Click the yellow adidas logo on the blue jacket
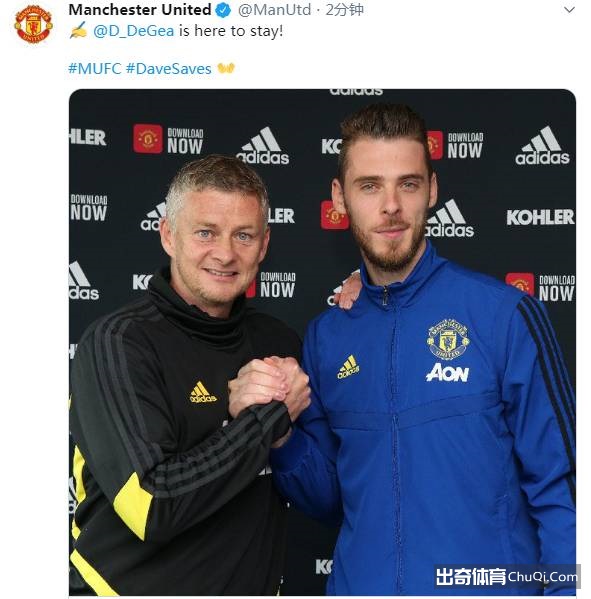The height and width of the screenshot is (599, 591). click(348, 367)
